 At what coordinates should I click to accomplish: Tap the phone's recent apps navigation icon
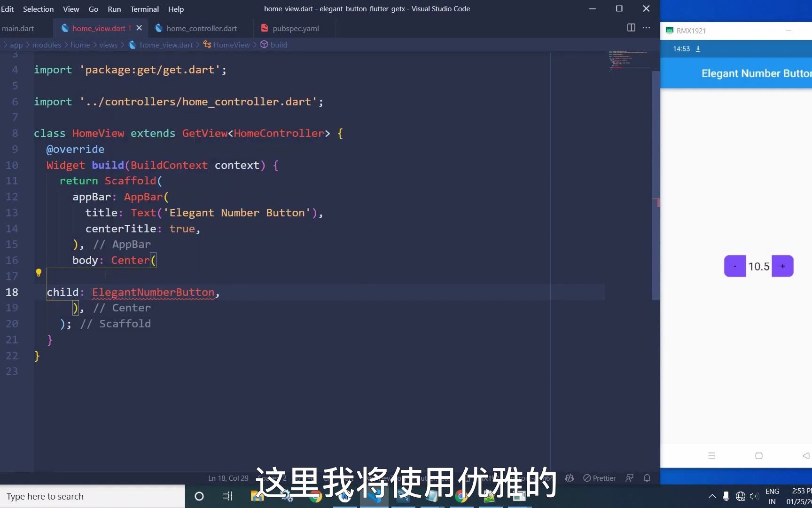click(x=711, y=456)
